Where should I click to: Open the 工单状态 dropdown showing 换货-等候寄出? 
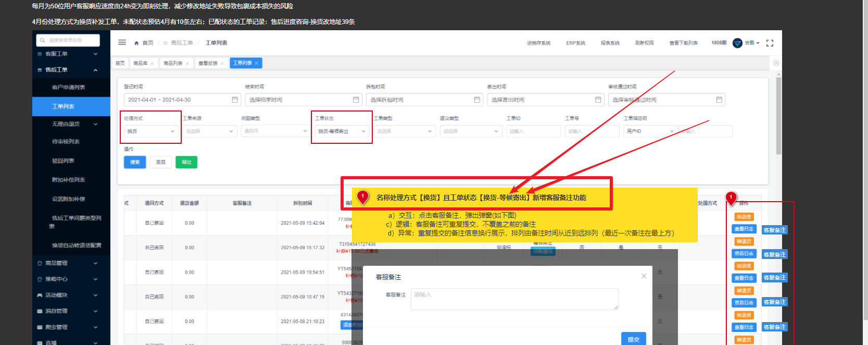point(342,131)
